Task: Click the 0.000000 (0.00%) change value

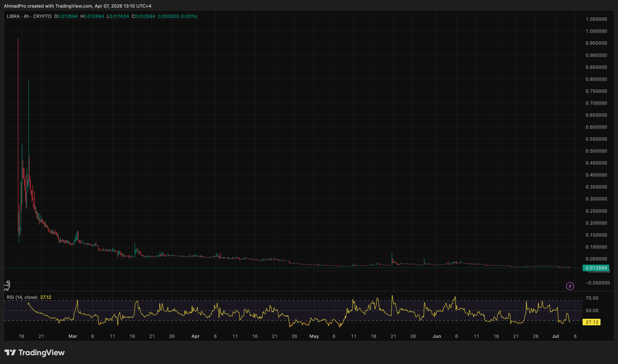Action: 177,16
